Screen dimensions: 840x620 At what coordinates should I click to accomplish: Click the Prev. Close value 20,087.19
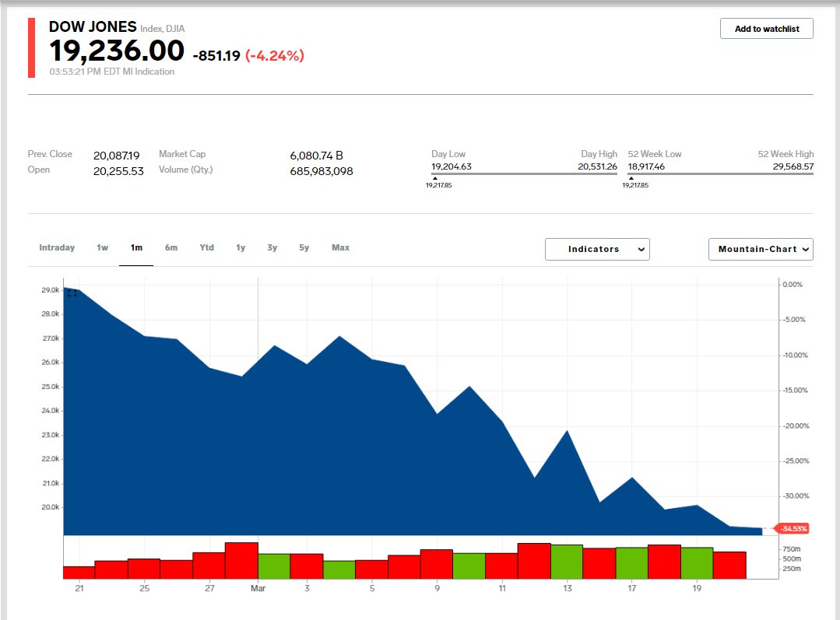[116, 156]
